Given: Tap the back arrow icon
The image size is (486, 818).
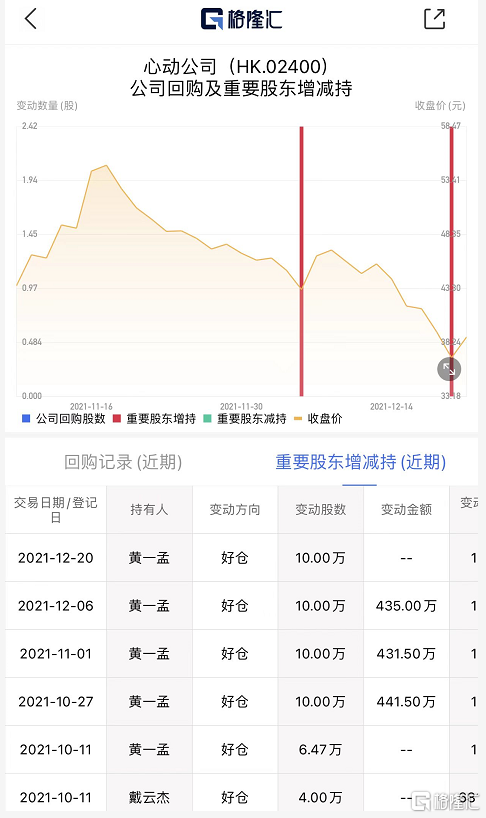Looking at the screenshot, I should pos(31,19).
